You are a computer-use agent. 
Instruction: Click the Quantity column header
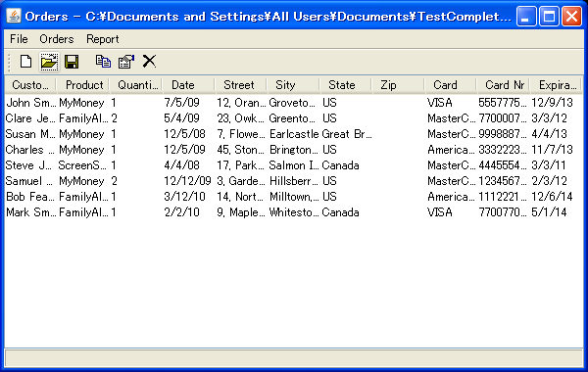(x=136, y=85)
